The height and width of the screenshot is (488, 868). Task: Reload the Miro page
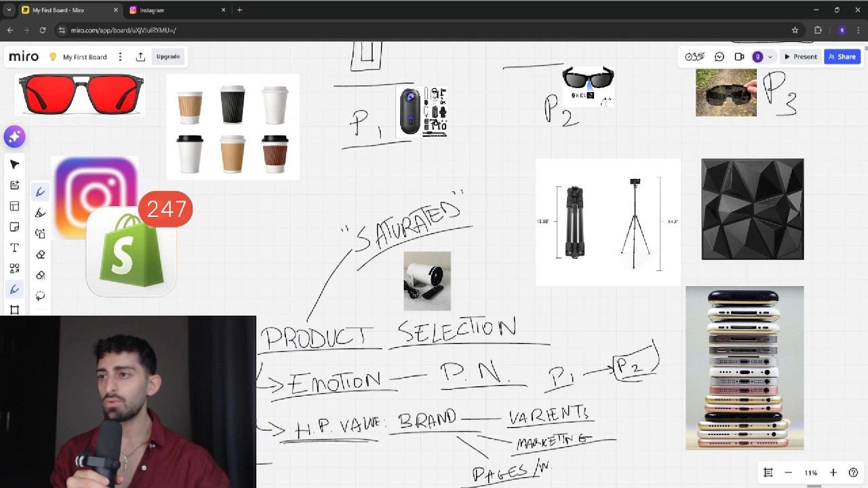click(43, 30)
